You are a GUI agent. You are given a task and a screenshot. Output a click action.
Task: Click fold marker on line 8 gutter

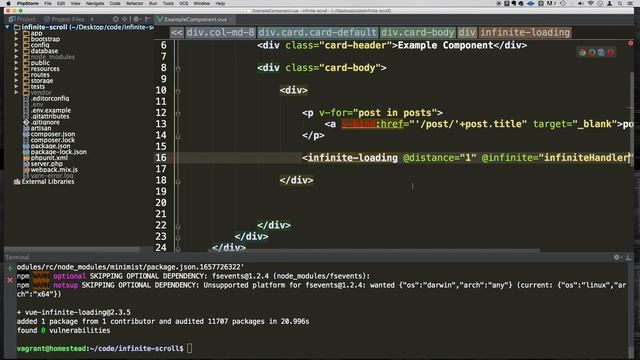[178, 69]
